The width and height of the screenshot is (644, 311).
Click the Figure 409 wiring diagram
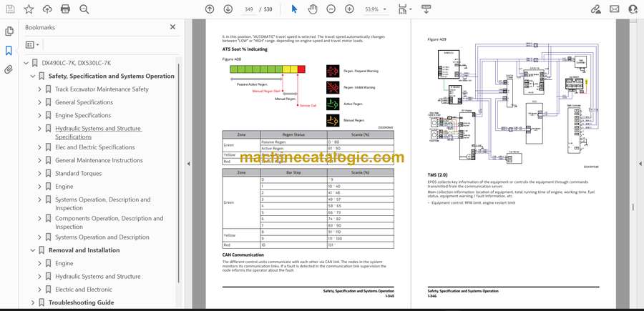(x=513, y=103)
